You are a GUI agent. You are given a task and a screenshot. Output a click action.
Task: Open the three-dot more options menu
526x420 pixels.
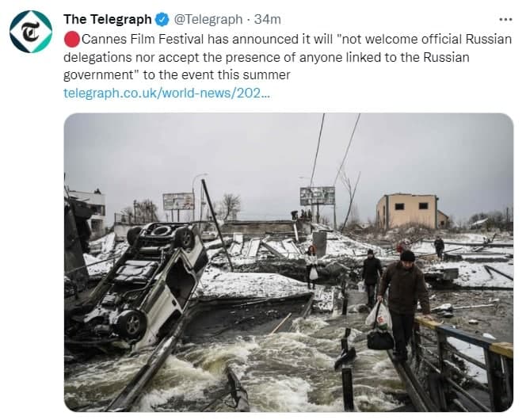505,20
